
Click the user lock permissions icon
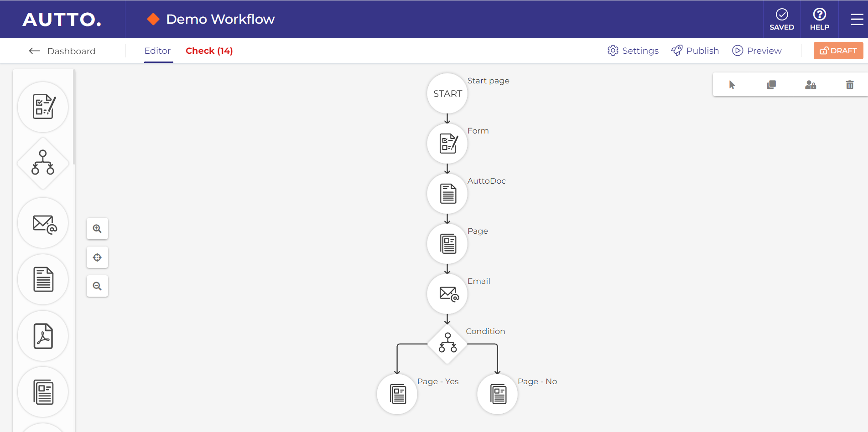coord(811,85)
